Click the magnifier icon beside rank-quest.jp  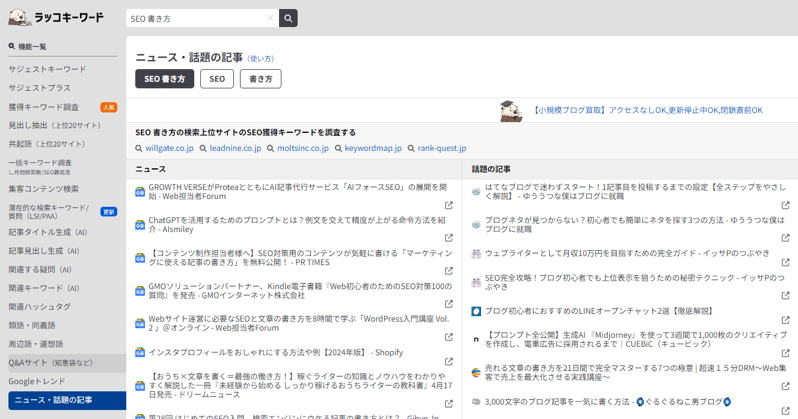tap(411, 149)
